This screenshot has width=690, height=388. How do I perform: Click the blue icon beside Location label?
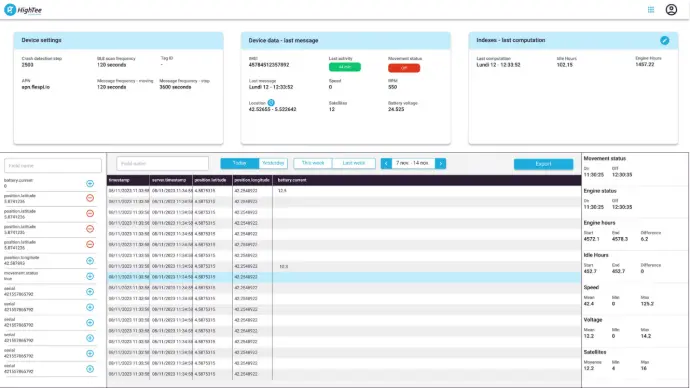tap(271, 102)
